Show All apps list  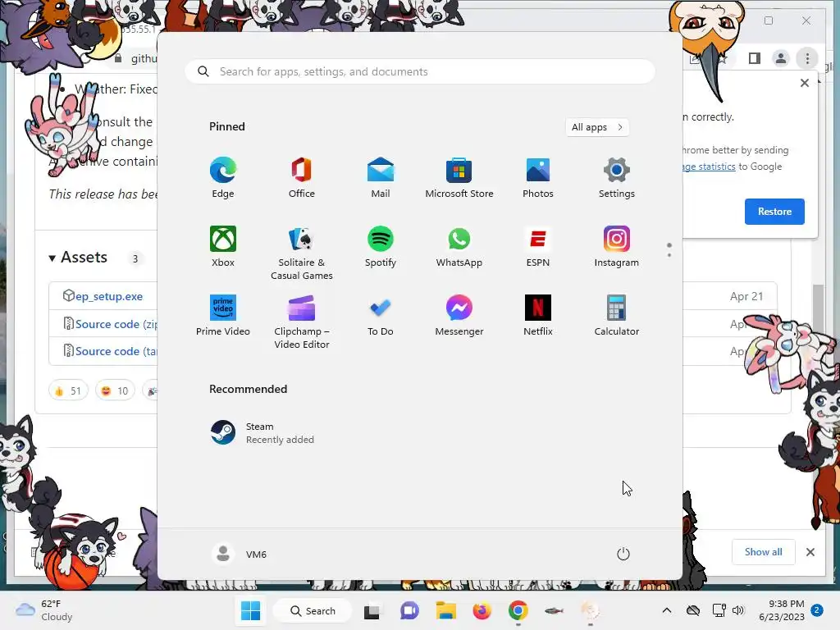(597, 127)
